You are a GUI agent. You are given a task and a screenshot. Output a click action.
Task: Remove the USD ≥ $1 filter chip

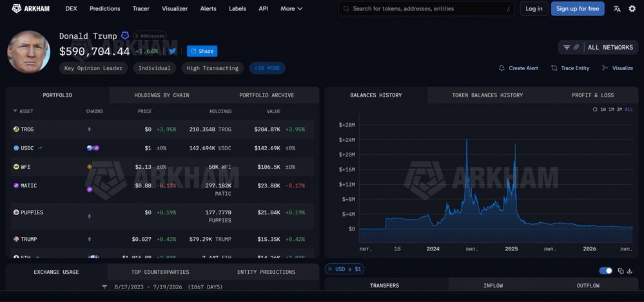click(x=330, y=269)
